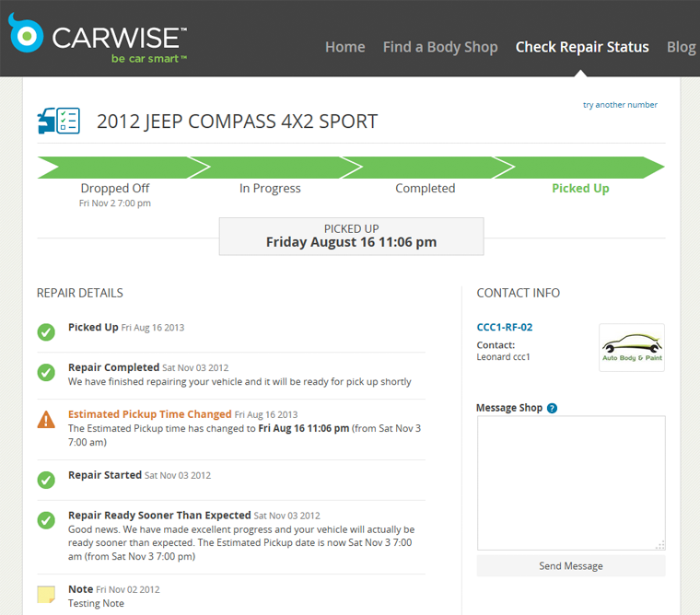Click the 2012 JEEP COMPASS 4X2 SPORT title
Image resolution: width=700 pixels, height=615 pixels.
(x=237, y=122)
